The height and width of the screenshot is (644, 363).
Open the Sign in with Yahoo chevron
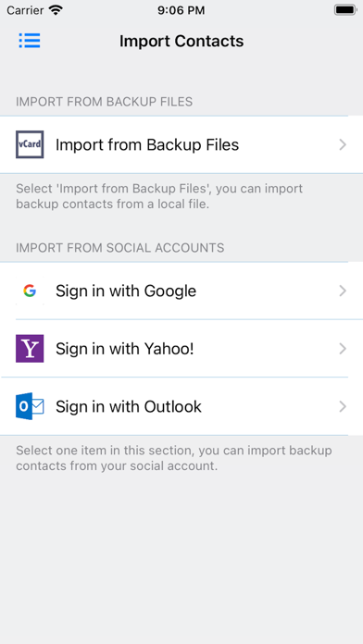click(343, 349)
